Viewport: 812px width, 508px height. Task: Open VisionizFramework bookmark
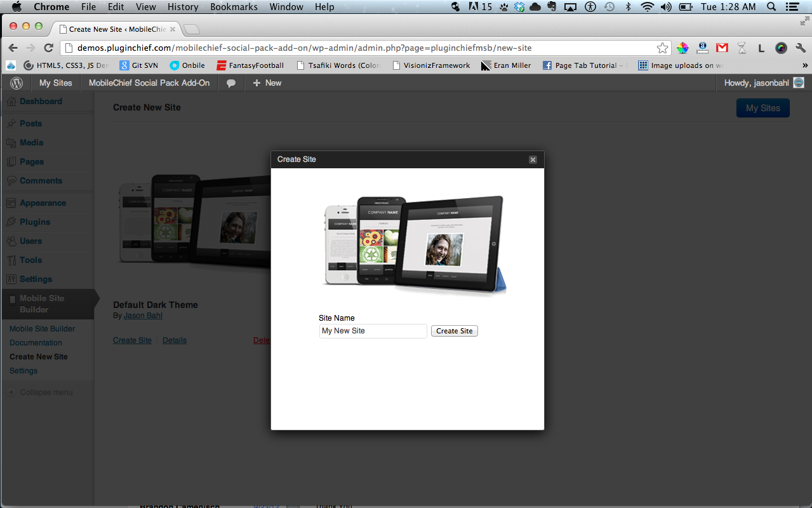tap(431, 65)
